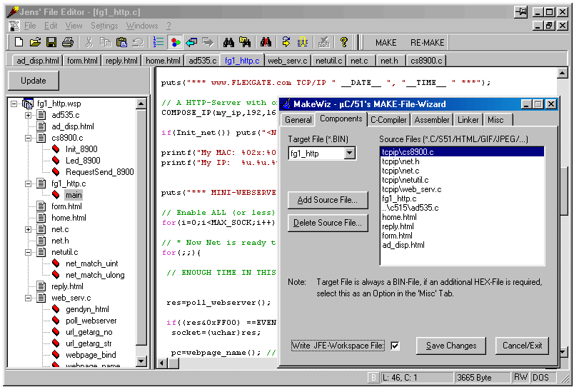Save the file using the floppy disk icon

(51, 42)
